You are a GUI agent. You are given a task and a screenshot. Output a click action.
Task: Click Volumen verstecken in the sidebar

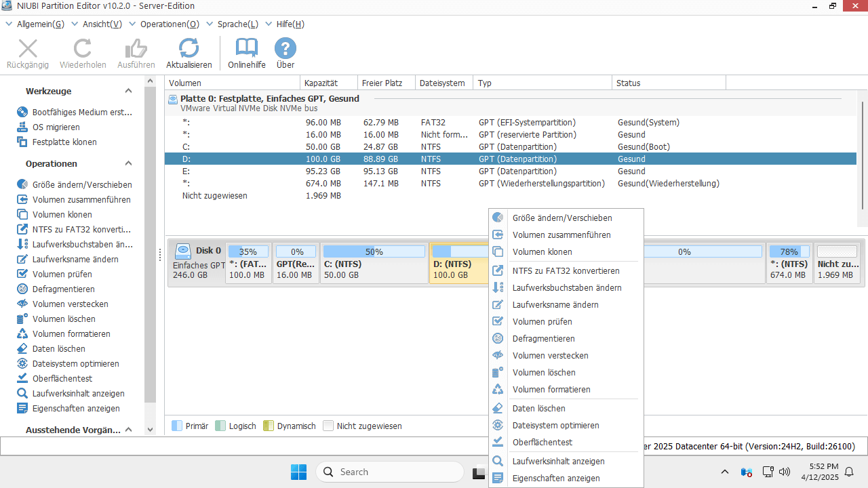(70, 304)
